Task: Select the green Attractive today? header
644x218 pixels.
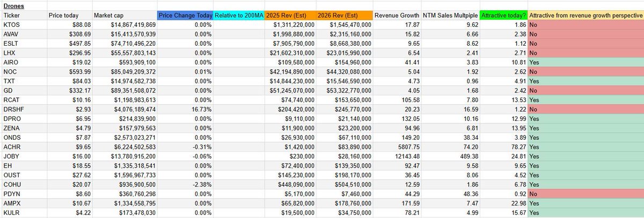Action: click(x=504, y=16)
